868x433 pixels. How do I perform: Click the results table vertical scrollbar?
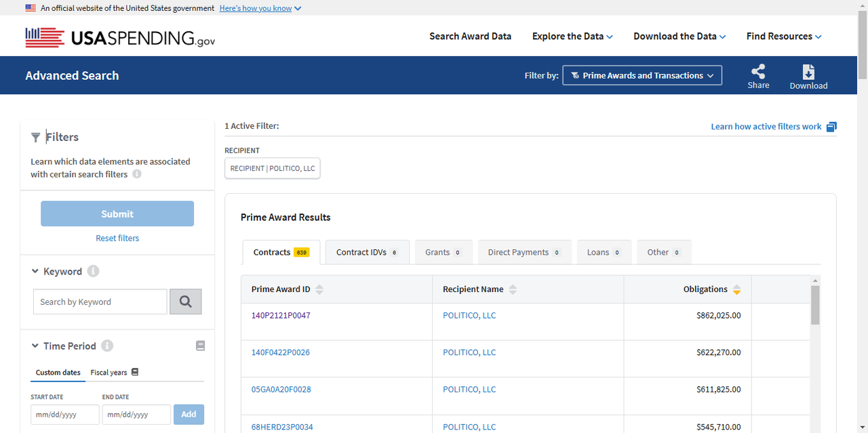click(x=815, y=305)
